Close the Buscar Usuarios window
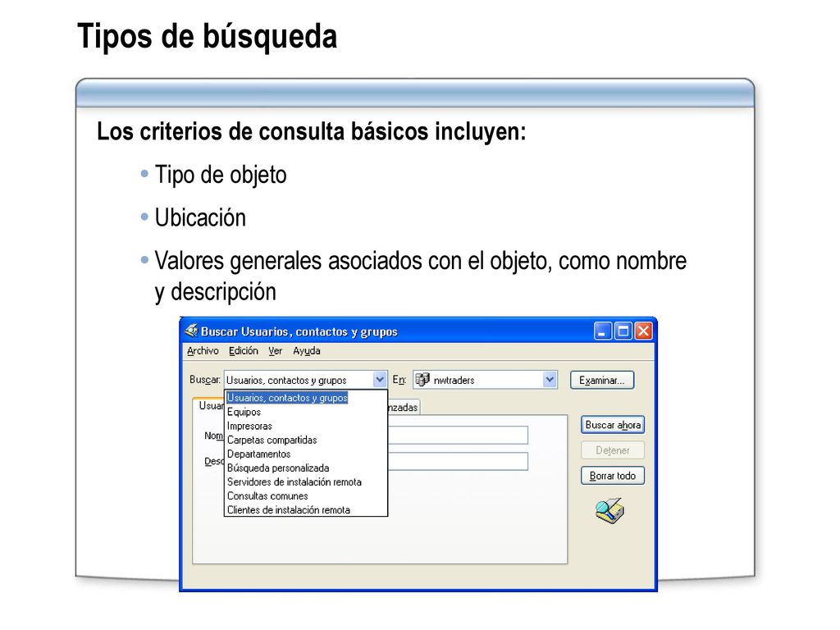The image size is (840, 630). pyautogui.click(x=643, y=331)
